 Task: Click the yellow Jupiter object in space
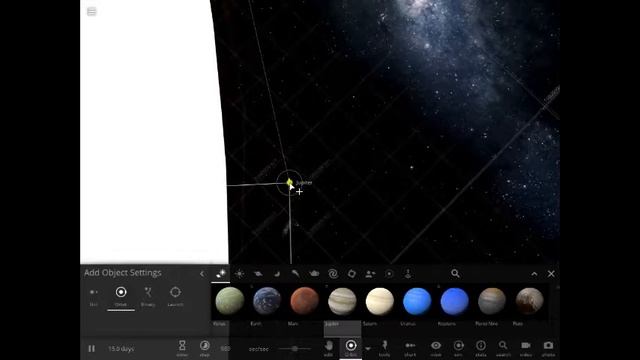point(289,182)
